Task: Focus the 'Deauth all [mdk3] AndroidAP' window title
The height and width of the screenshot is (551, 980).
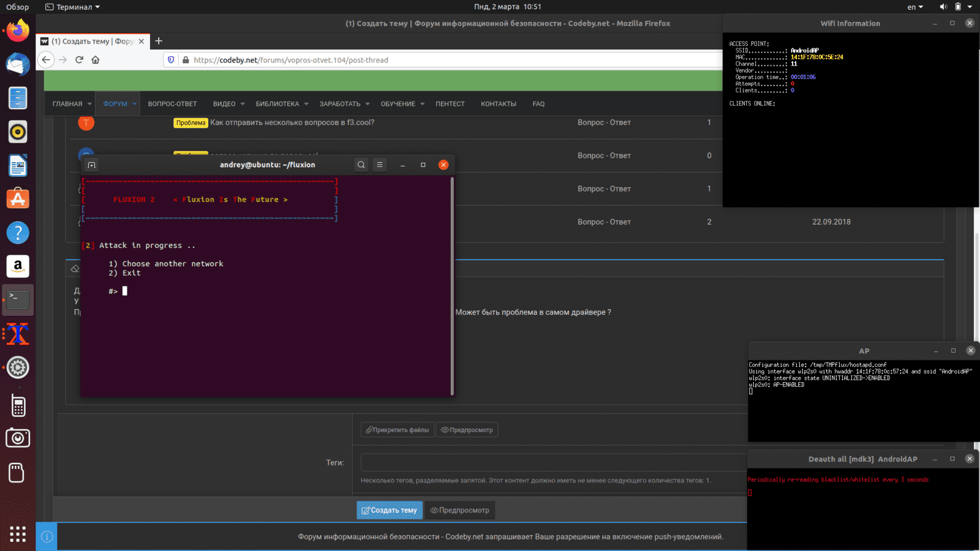Action: tap(863, 459)
